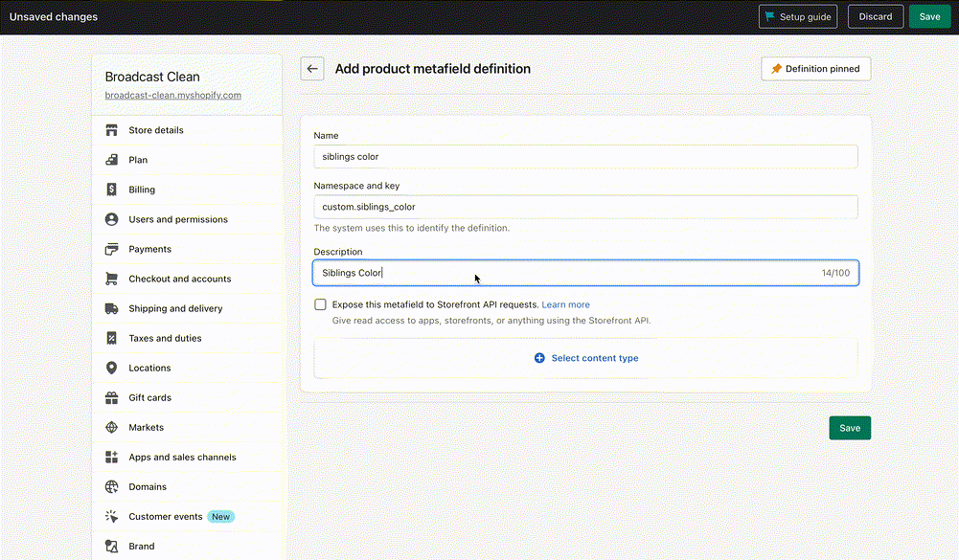Click the Learn more link
The height and width of the screenshot is (560, 959).
click(x=565, y=304)
